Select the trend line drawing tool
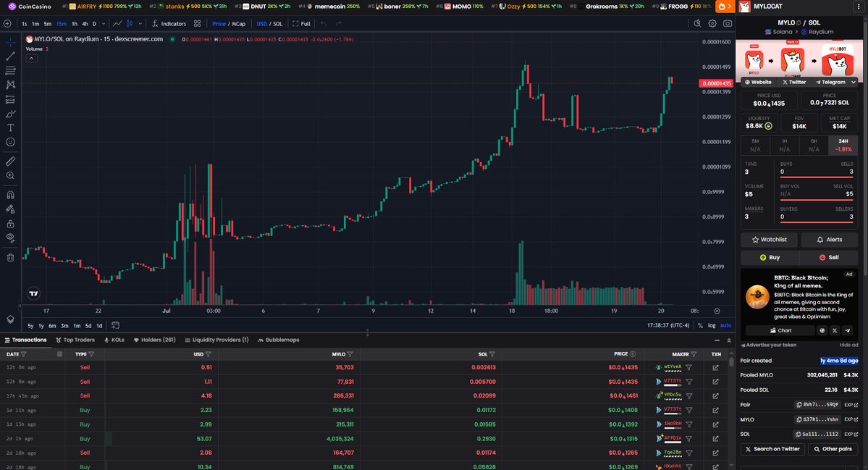868x470 pixels. [x=10, y=56]
